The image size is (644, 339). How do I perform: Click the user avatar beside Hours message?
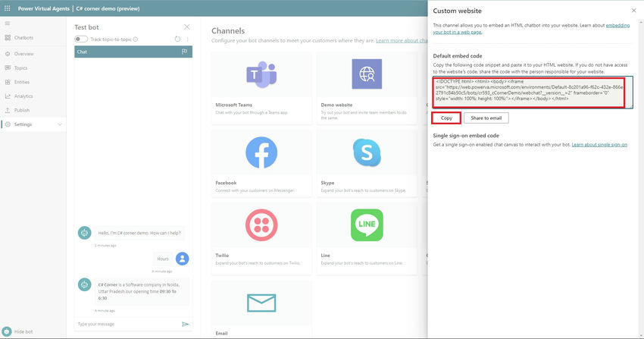183,259
